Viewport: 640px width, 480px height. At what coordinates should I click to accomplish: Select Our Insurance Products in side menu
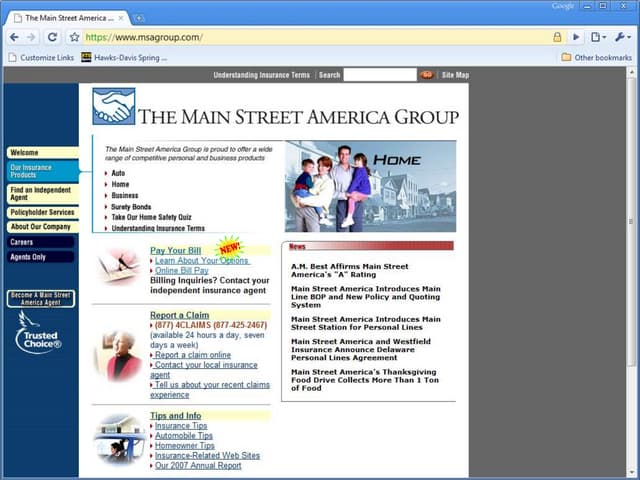pos(42,171)
